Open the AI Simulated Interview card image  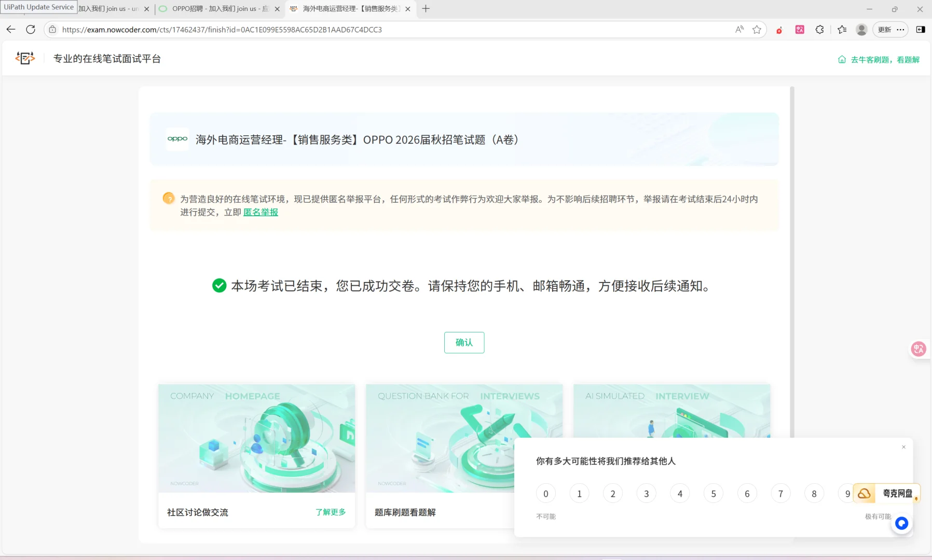671,411
